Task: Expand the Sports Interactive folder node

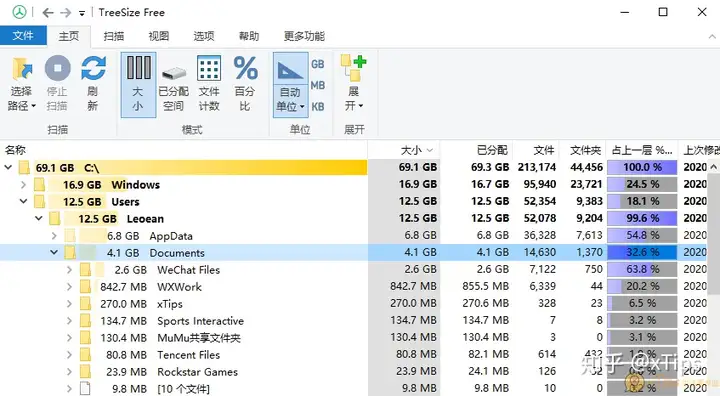Action: tap(69, 321)
